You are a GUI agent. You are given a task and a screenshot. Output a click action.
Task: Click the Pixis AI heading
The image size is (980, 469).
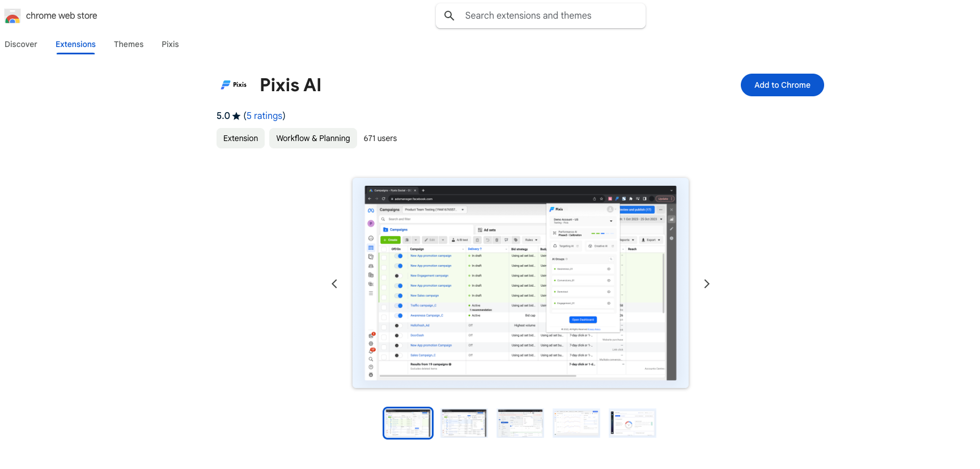coord(291,85)
